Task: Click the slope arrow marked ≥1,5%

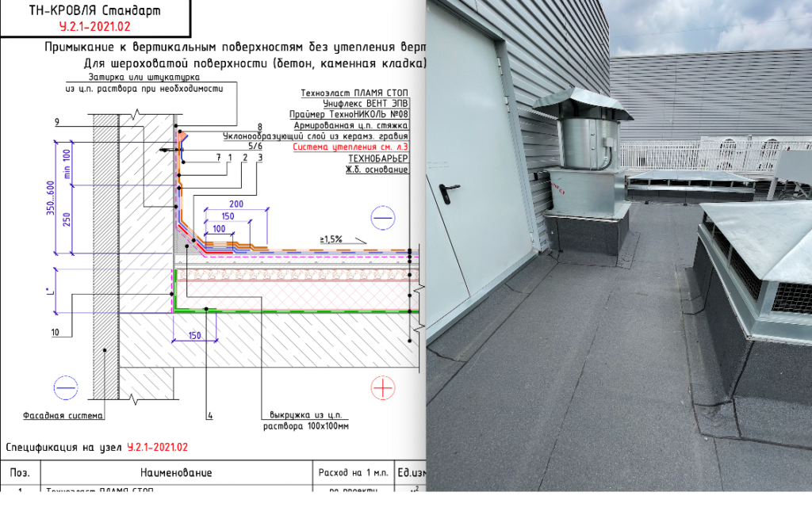Action: coord(357,241)
